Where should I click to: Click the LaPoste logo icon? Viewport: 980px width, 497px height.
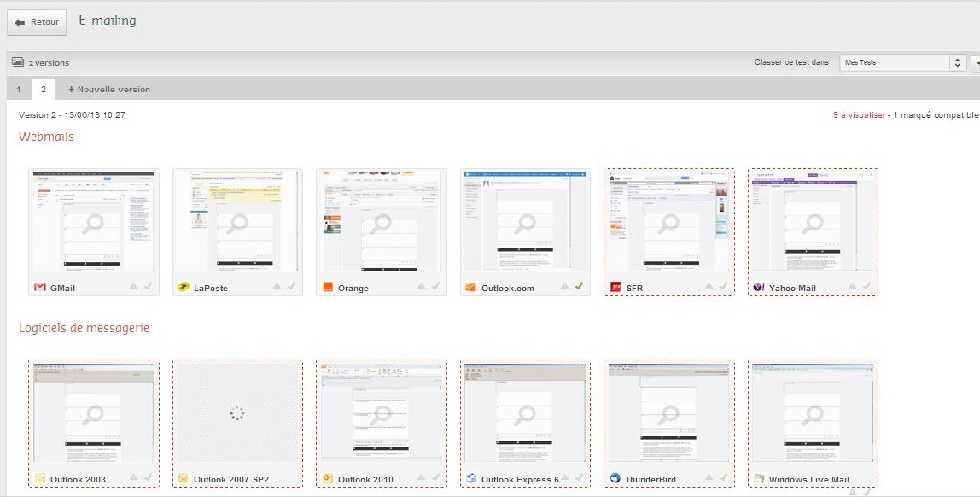point(183,288)
